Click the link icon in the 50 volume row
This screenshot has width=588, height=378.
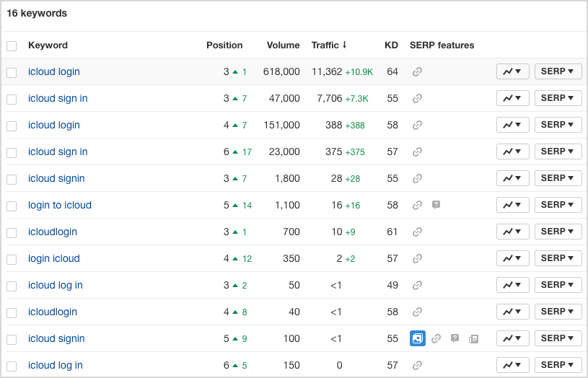[418, 286]
